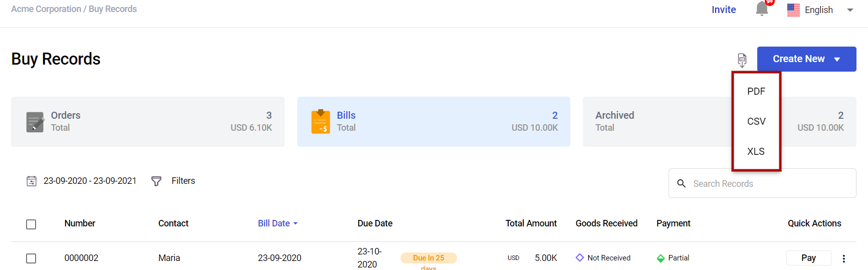
Task: Choose PDF export option
Action: pyautogui.click(x=756, y=91)
